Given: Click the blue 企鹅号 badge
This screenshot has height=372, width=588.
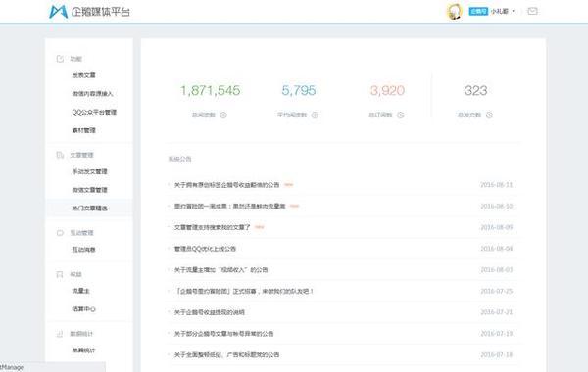Looking at the screenshot, I should tap(478, 11).
